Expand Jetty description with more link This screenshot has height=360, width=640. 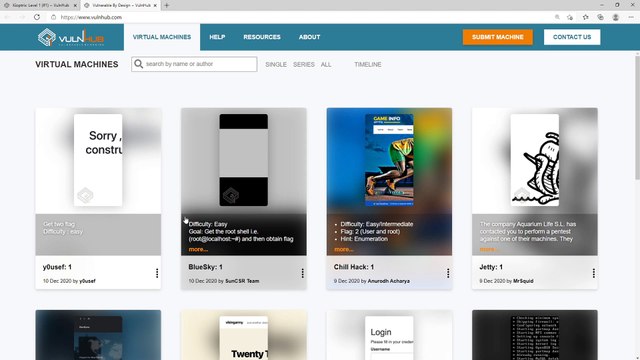pyautogui.click(x=489, y=249)
